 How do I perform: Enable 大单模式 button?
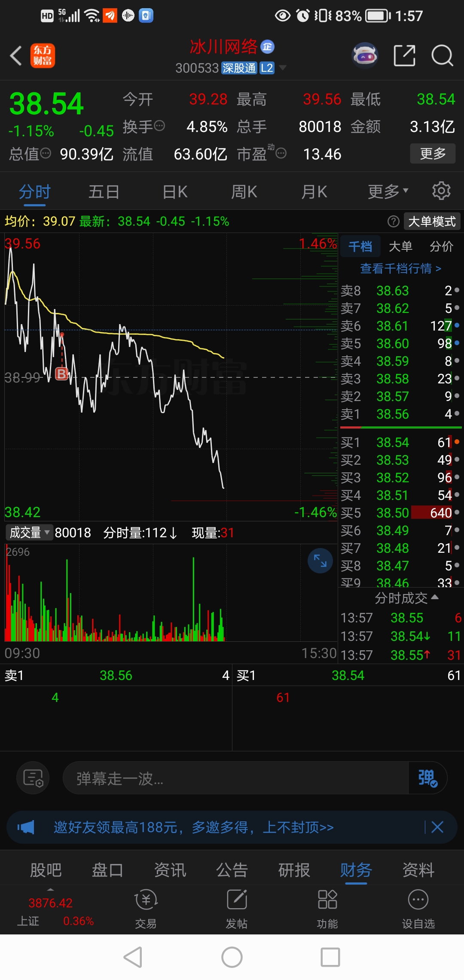point(432,221)
